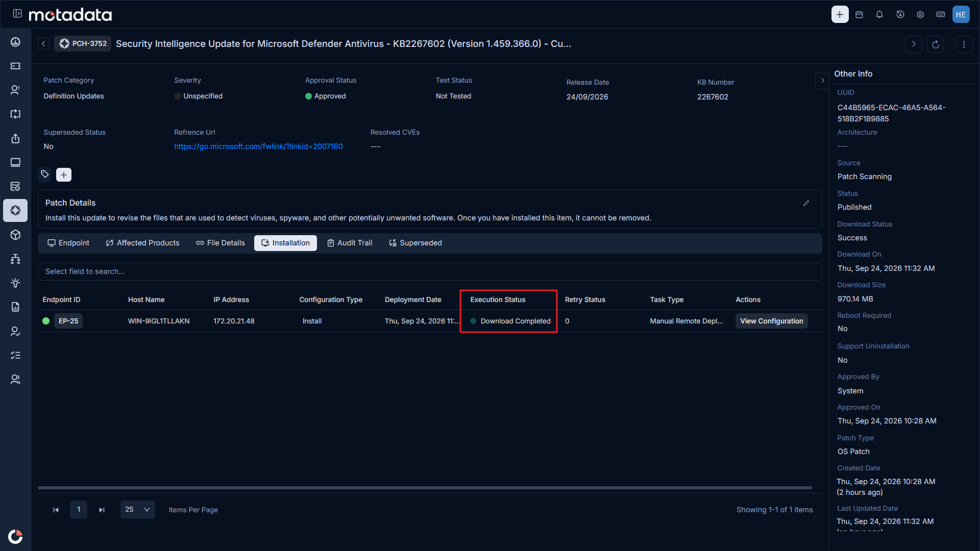Open the items per page dropdown

(138, 510)
